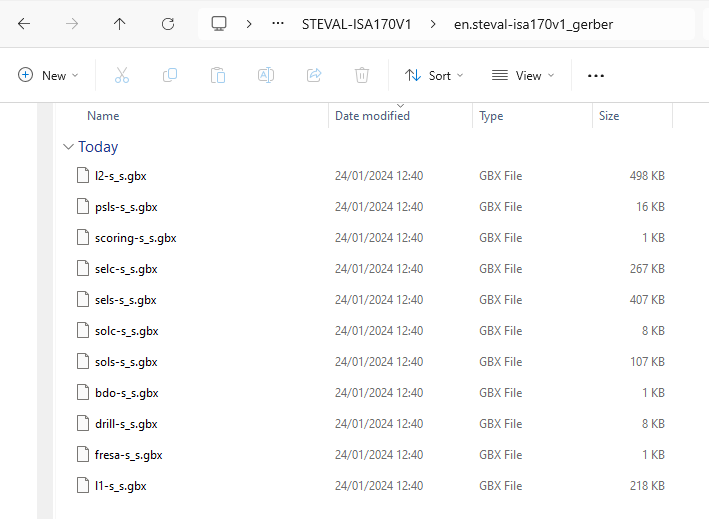Click the Copy icon in toolbar
The height and width of the screenshot is (519, 709).
(x=170, y=75)
